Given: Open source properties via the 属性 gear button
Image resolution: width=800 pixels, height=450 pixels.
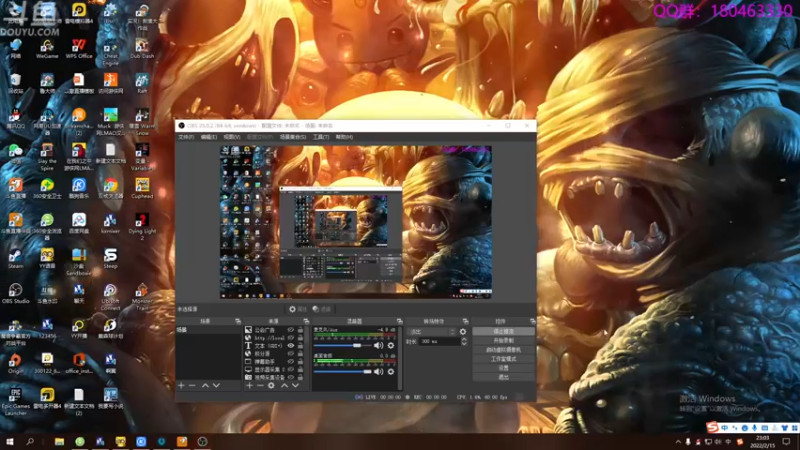Looking at the screenshot, I should 297,309.
